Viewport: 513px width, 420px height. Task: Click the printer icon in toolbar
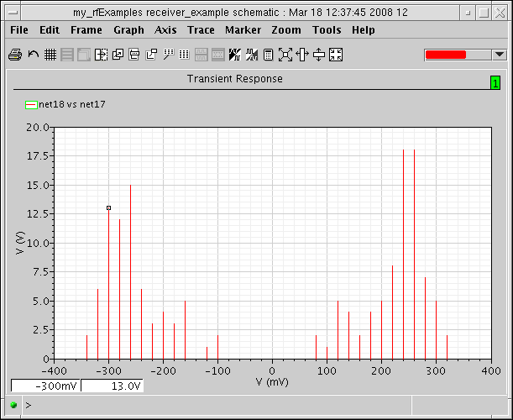(14, 55)
